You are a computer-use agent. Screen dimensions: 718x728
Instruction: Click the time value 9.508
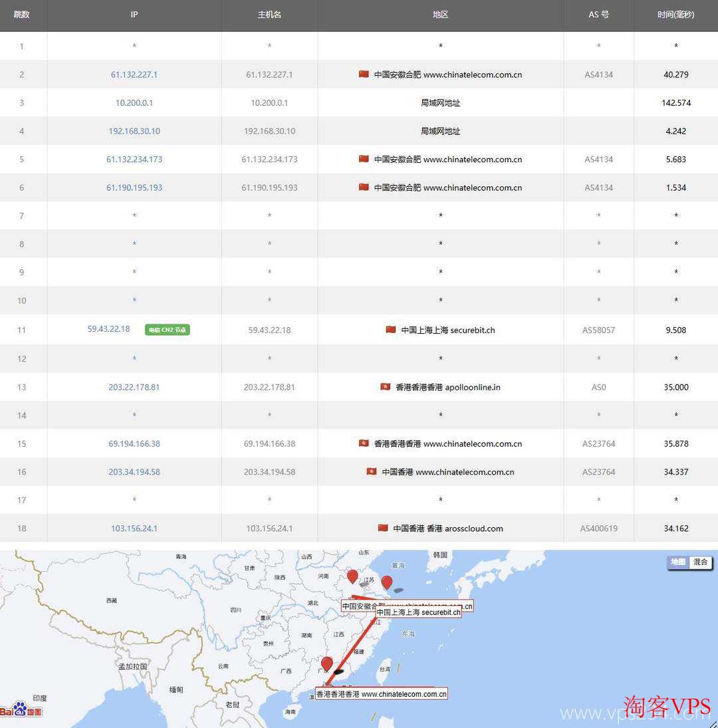[x=675, y=330]
